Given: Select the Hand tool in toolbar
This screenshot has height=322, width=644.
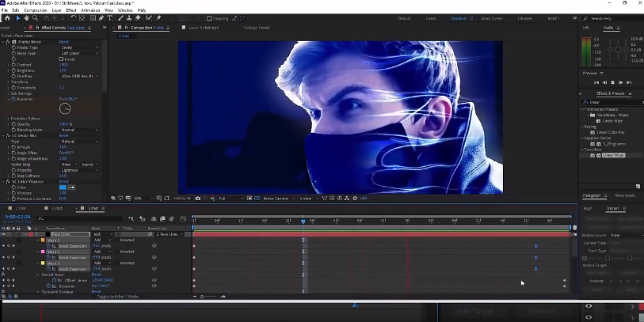Looking at the screenshot, I should tap(26, 17).
